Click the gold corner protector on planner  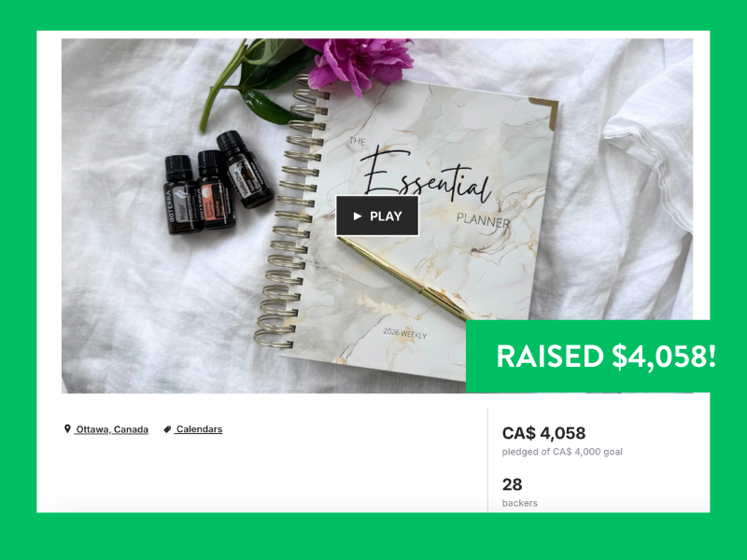[x=545, y=112]
